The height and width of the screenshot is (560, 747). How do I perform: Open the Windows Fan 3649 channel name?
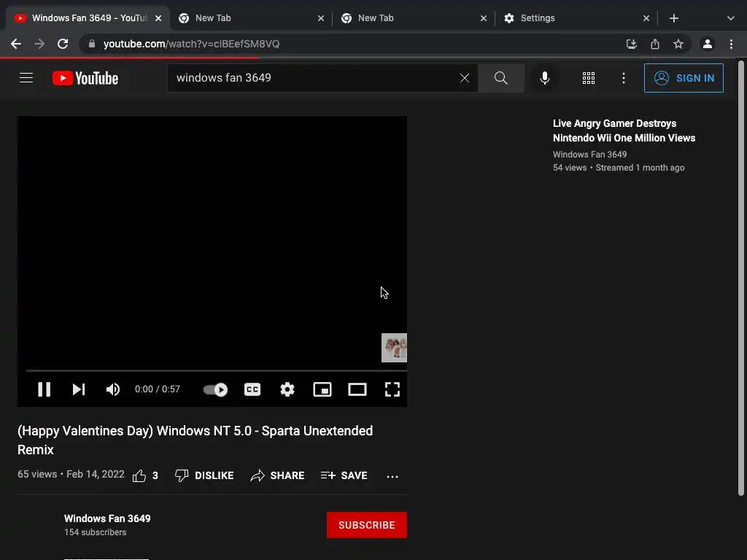pyautogui.click(x=107, y=518)
